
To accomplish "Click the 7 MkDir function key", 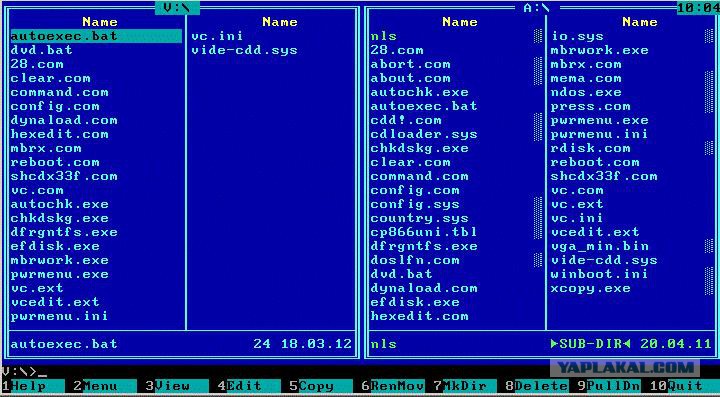I will click(x=465, y=386).
